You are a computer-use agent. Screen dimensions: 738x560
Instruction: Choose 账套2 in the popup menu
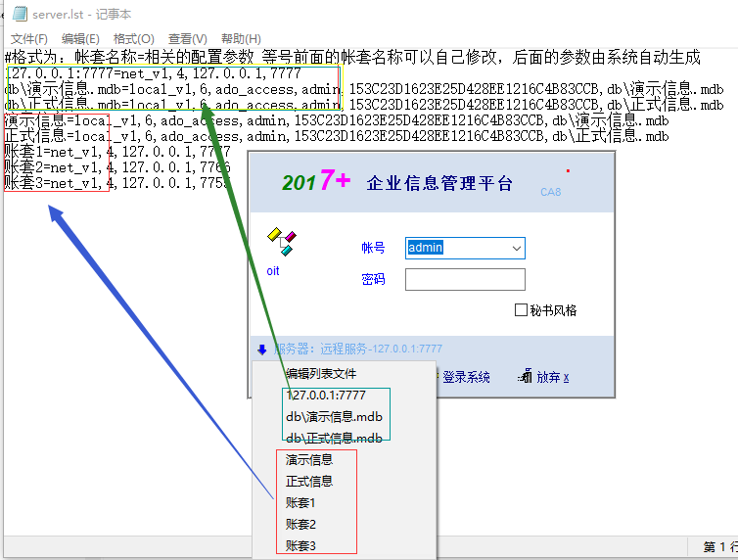coord(302,524)
